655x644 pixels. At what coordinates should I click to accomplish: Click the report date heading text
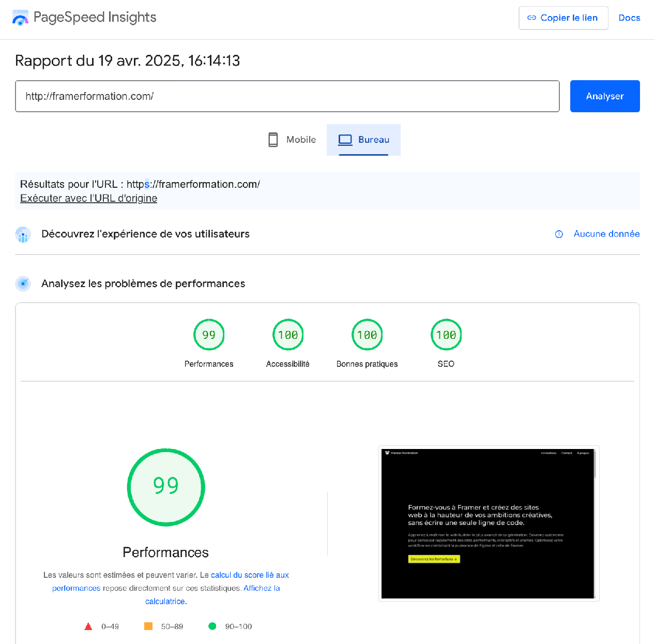coord(128,61)
